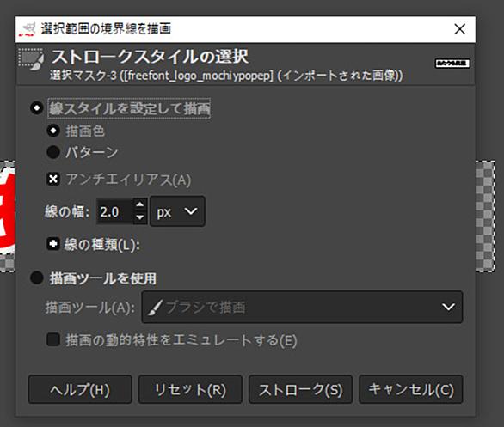Click the ストローク(S) button

pos(300,389)
